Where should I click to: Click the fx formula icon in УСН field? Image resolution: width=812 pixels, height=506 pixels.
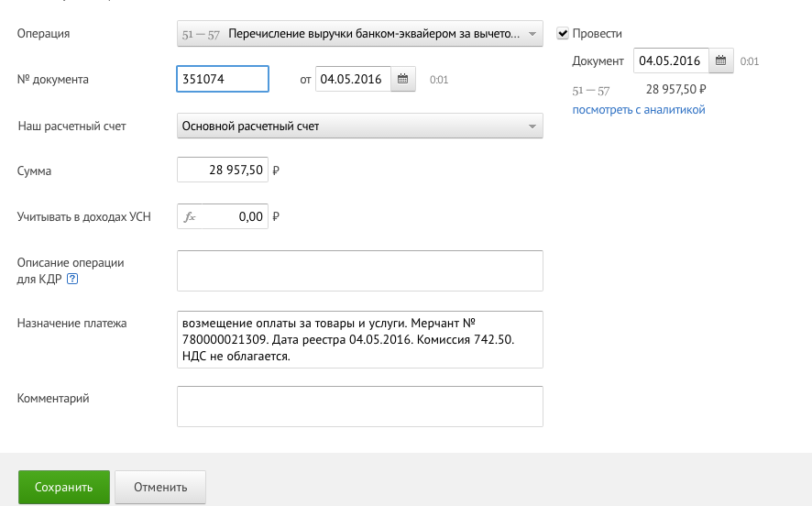point(191,217)
